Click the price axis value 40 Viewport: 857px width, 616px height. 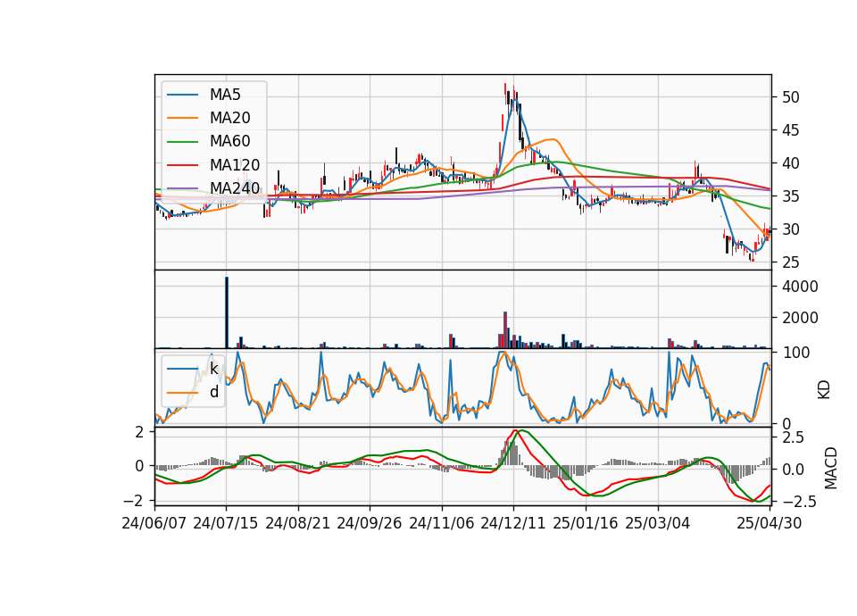click(x=791, y=163)
